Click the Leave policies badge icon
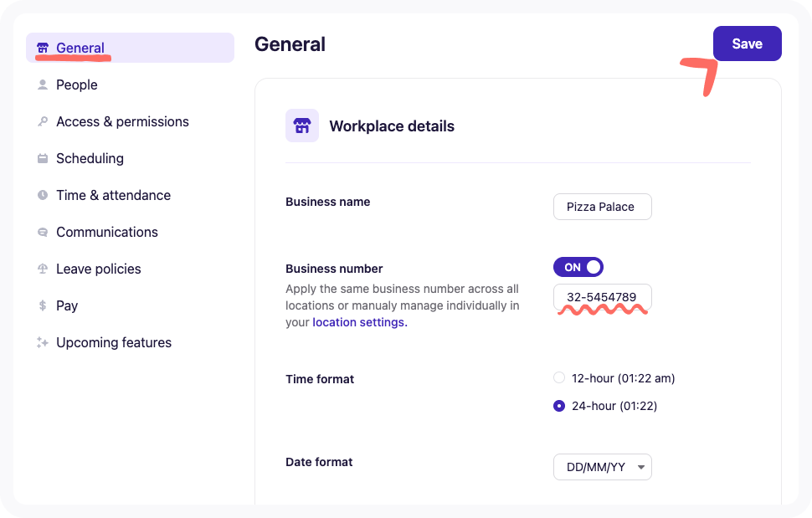Image resolution: width=812 pixels, height=518 pixels. (x=41, y=269)
